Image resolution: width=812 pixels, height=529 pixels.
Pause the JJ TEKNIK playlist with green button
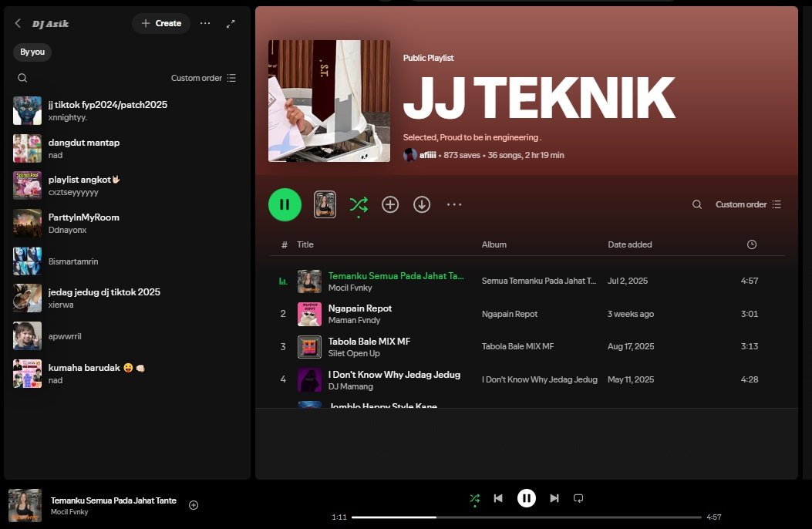click(x=285, y=204)
